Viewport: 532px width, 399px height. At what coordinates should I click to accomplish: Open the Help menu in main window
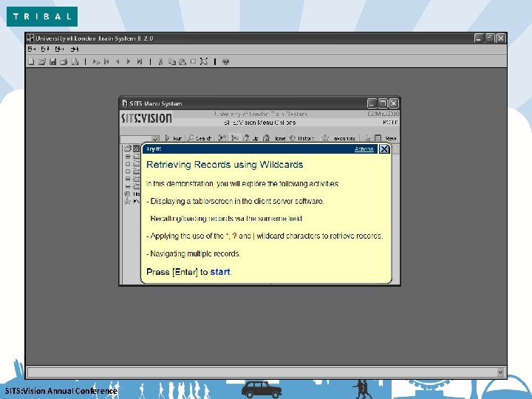75,50
